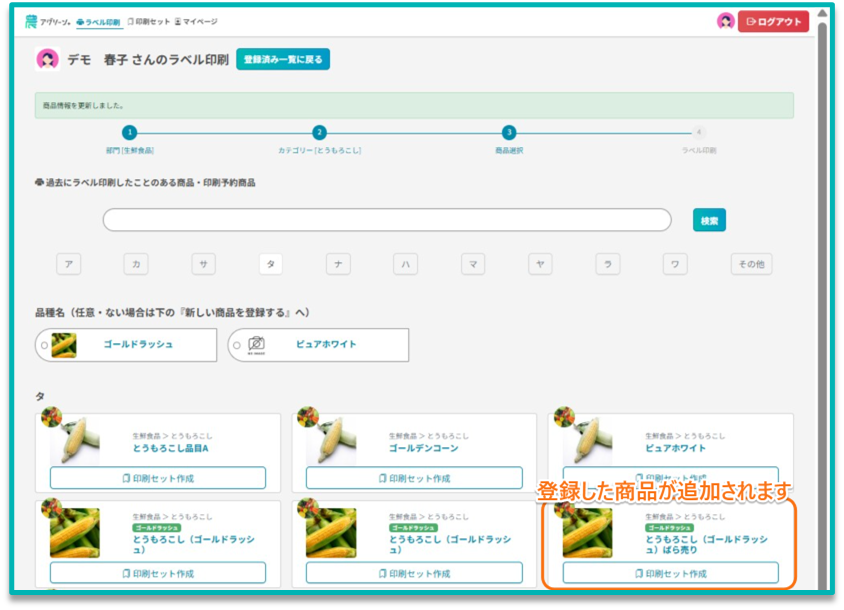Click the corn image of とうもろこし(ゴールドラッシュ)ばら売り
844x610 pixels.
click(x=587, y=532)
